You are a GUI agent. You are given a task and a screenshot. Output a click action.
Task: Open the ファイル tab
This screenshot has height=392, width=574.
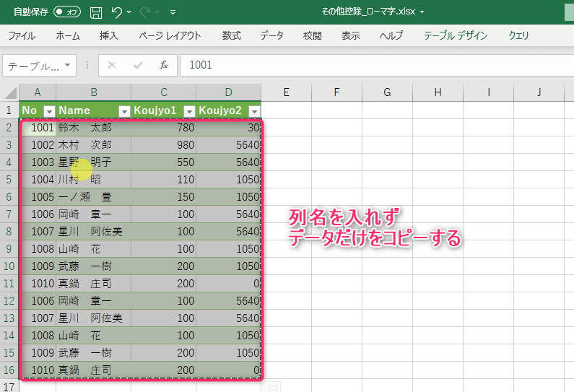coord(22,35)
